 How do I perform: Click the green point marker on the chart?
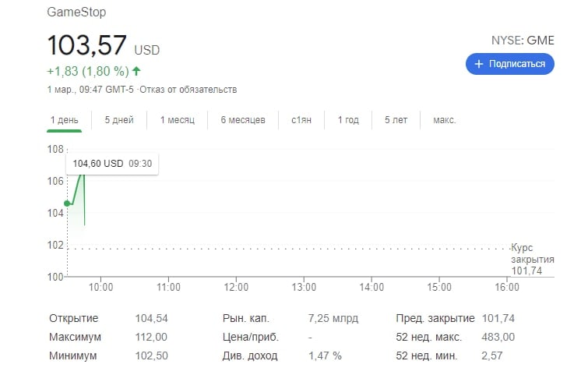[67, 203]
